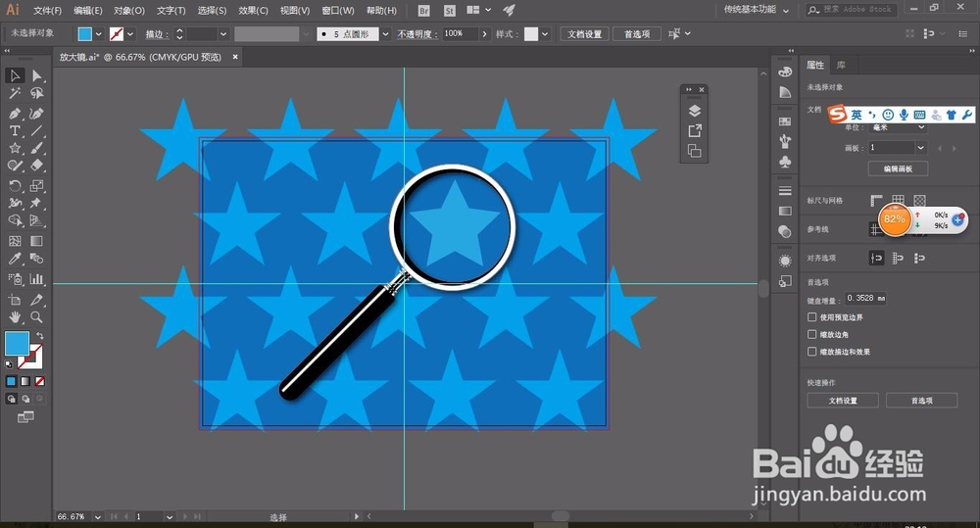980x528 pixels.
Task: Switch to the 库 libraries tab
Action: [841, 65]
